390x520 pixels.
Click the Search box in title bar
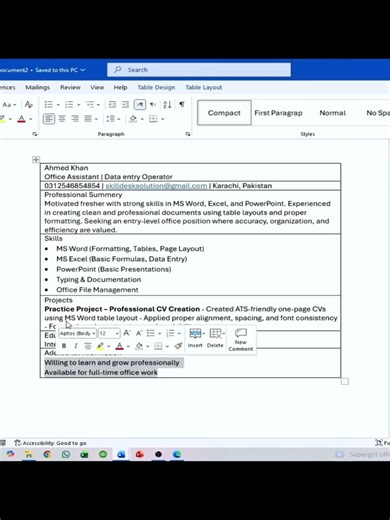(x=199, y=70)
